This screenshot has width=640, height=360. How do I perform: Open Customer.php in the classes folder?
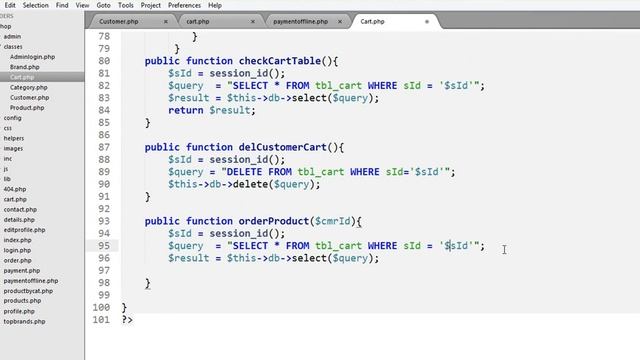29,98
